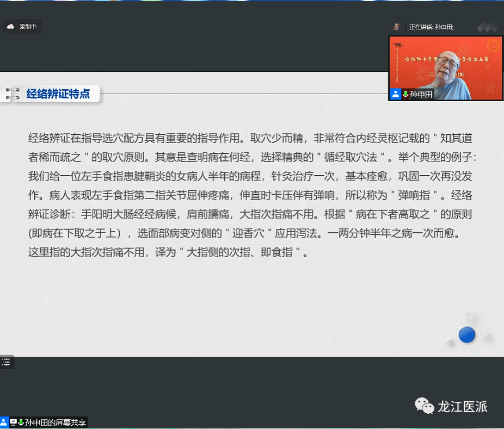Click the blue sphere on the slide

(466, 334)
